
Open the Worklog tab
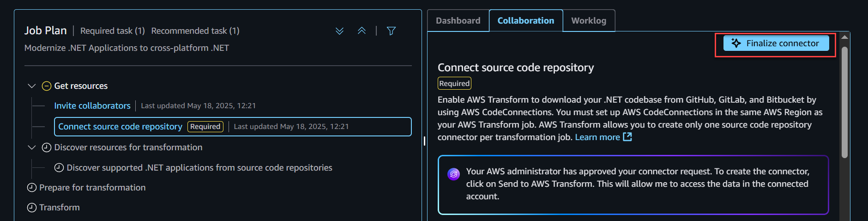point(589,21)
